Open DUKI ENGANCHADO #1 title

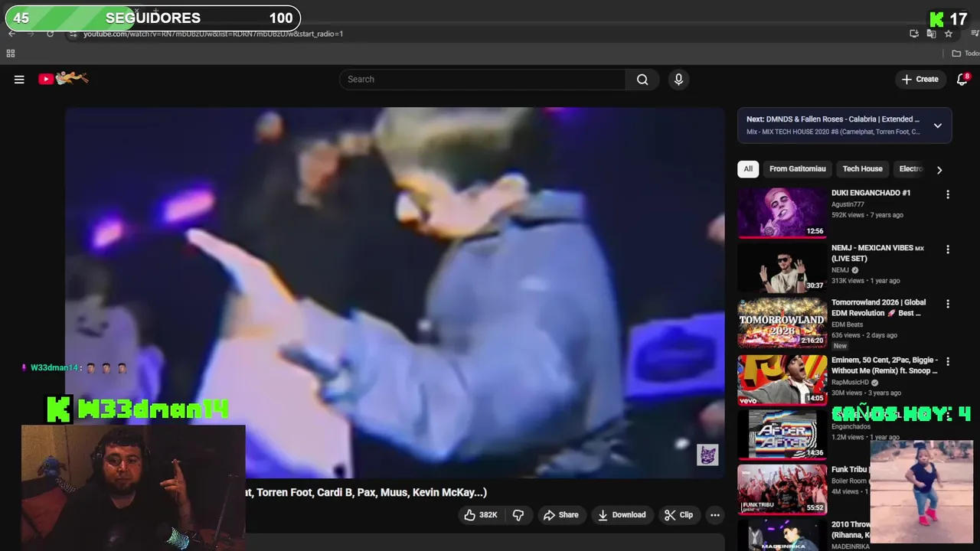point(871,193)
